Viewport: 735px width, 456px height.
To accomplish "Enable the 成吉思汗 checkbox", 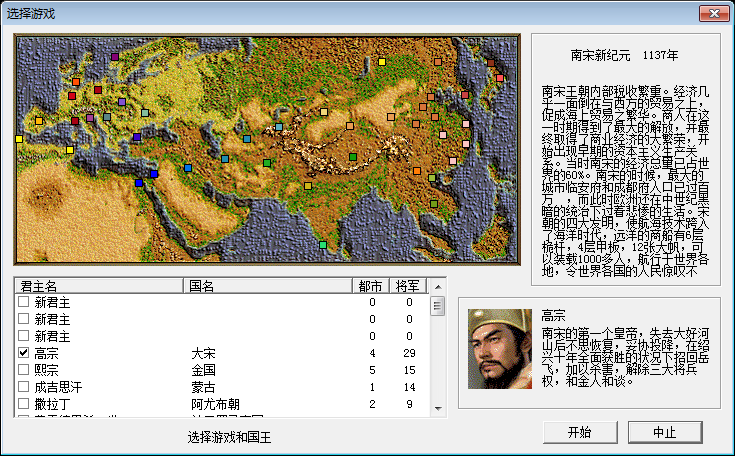I will pyautogui.click(x=23, y=387).
